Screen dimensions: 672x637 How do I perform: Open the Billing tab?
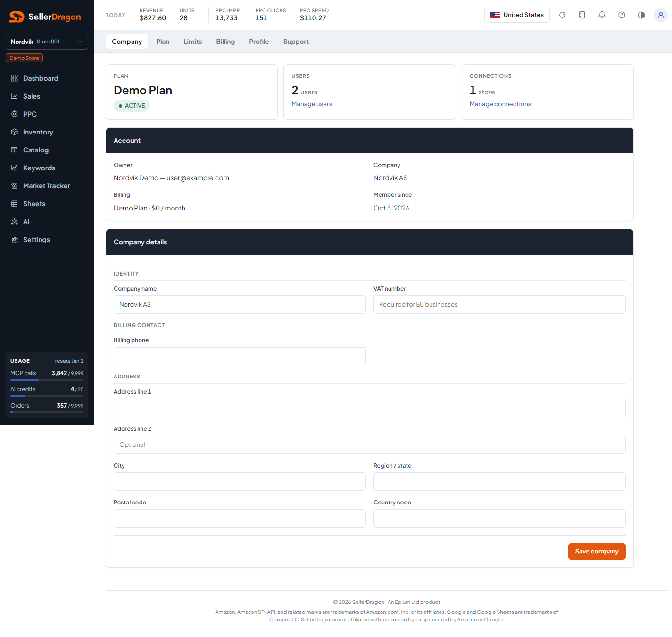coord(225,42)
